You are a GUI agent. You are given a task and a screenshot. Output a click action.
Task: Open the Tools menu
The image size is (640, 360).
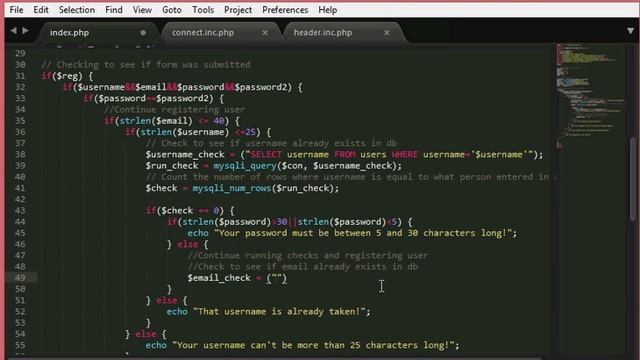(x=203, y=10)
